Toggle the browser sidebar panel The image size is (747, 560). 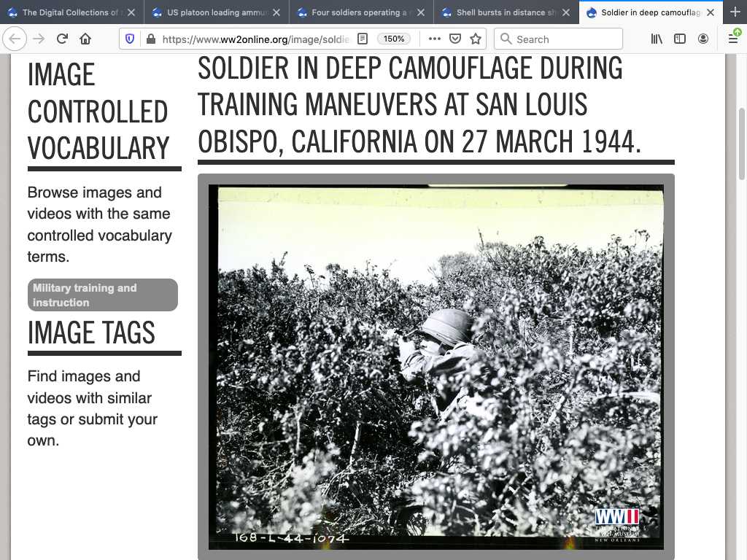click(x=680, y=39)
